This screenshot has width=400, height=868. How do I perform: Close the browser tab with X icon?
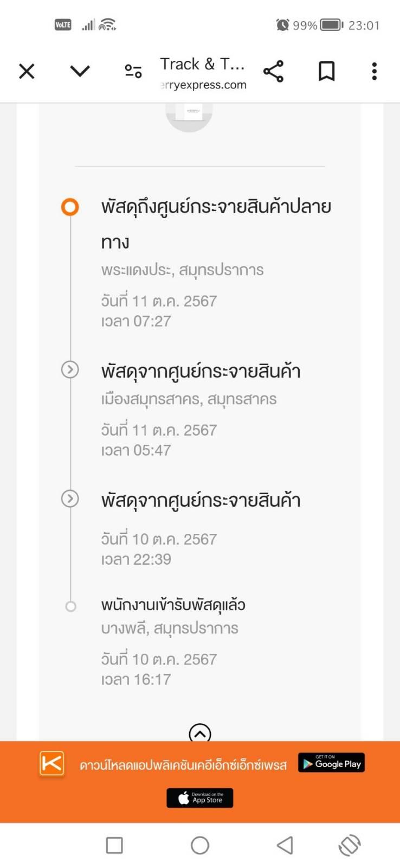pyautogui.click(x=27, y=71)
